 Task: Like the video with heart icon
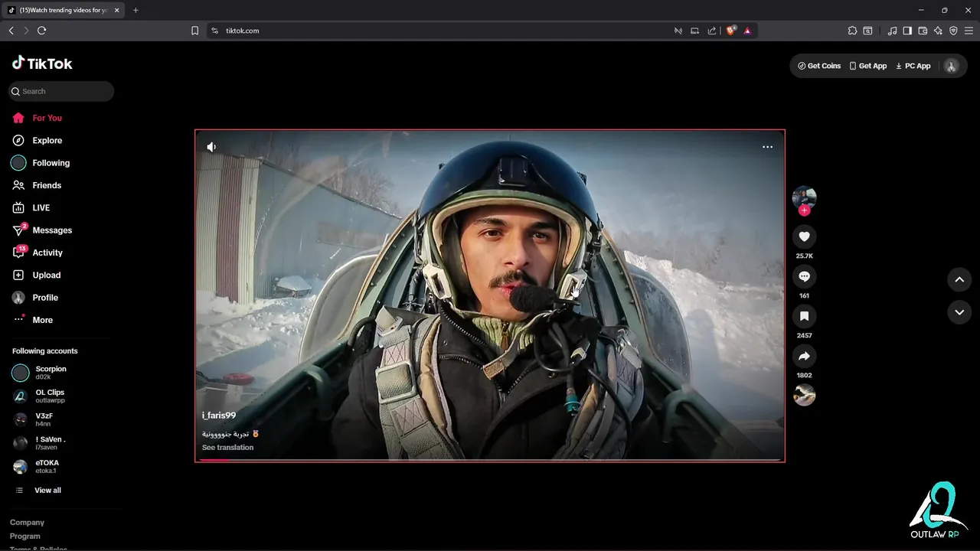pyautogui.click(x=804, y=236)
